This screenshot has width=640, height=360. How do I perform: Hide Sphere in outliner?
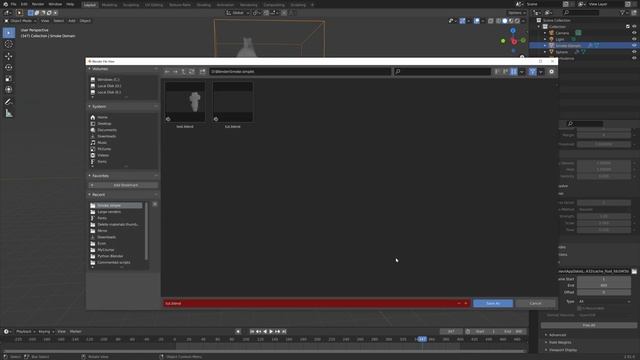pos(634,52)
